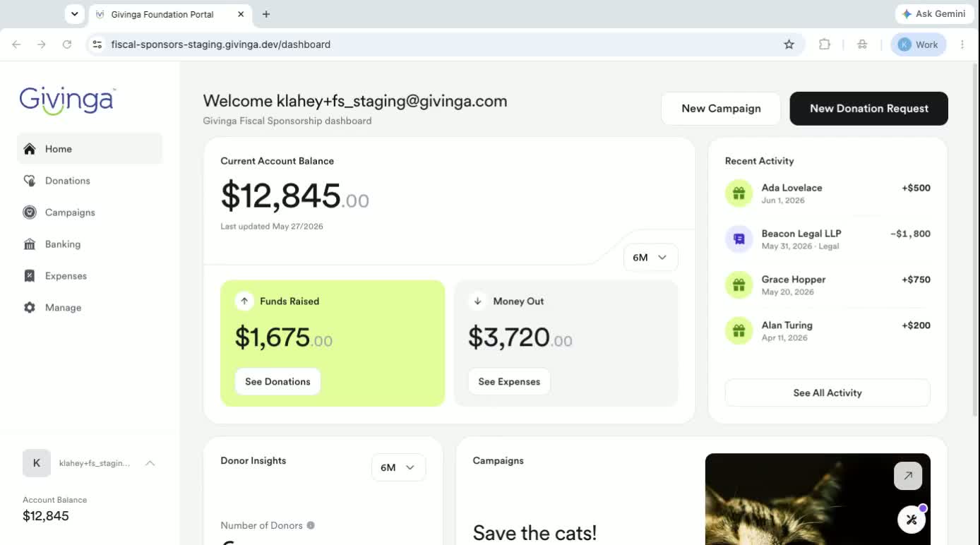Viewport: 980px width, 545px height.
Task: Click the Number of Donors info icon
Action: (x=311, y=525)
